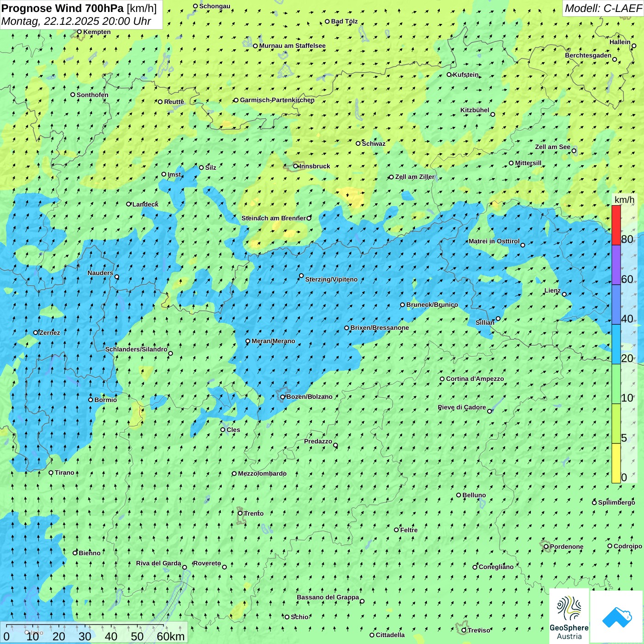Click the Hallein city label
Viewport: 644px width, 644px height.
620,42
